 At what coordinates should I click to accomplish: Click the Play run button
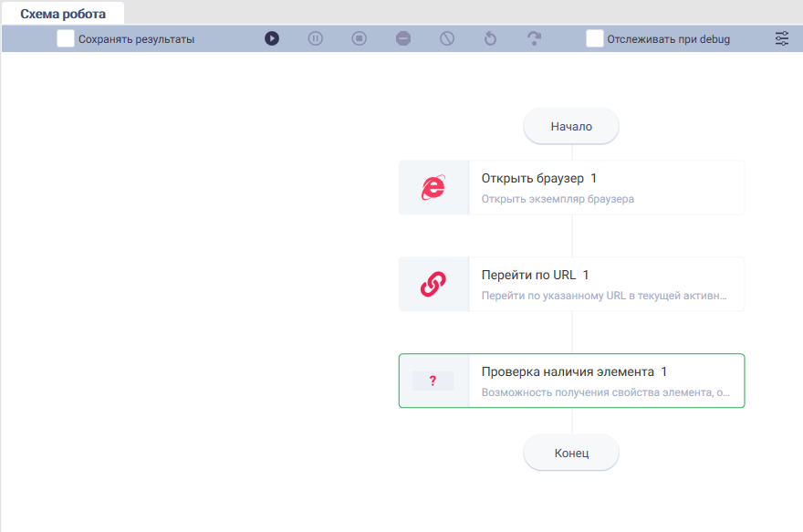coord(272,38)
